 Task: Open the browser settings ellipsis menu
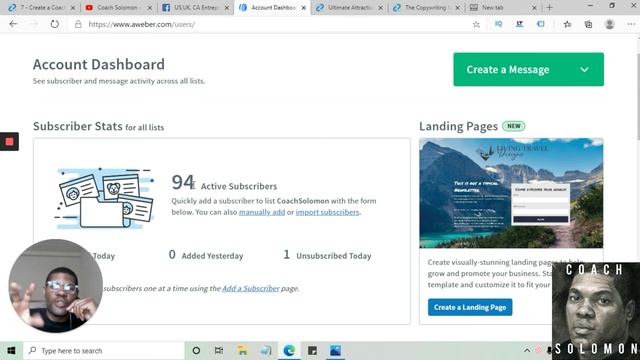(631, 24)
